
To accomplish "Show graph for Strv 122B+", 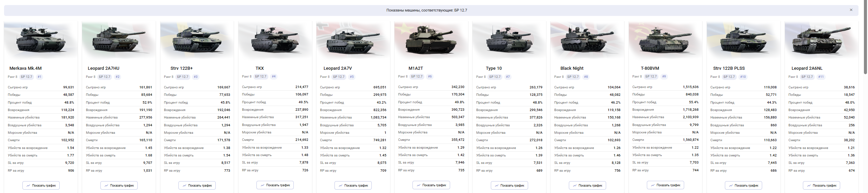I will 197,186.
